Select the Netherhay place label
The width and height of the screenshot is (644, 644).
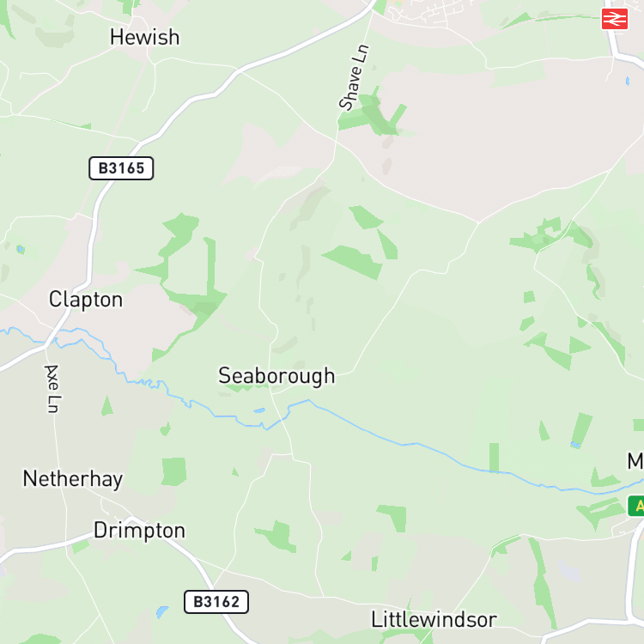click(73, 479)
